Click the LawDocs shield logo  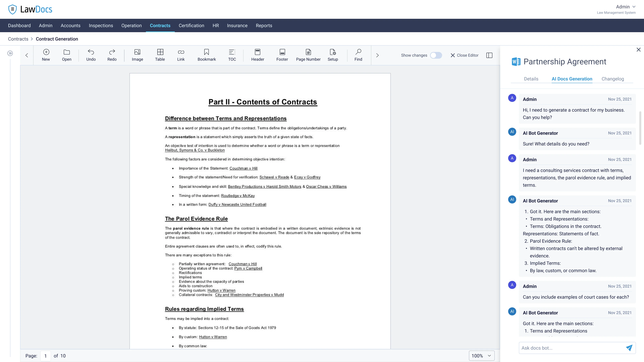(x=12, y=10)
